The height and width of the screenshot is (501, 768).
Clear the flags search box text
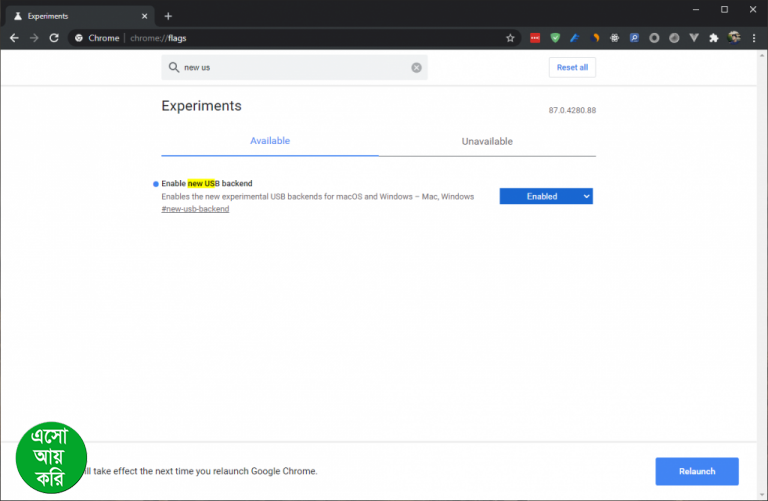[x=416, y=68]
